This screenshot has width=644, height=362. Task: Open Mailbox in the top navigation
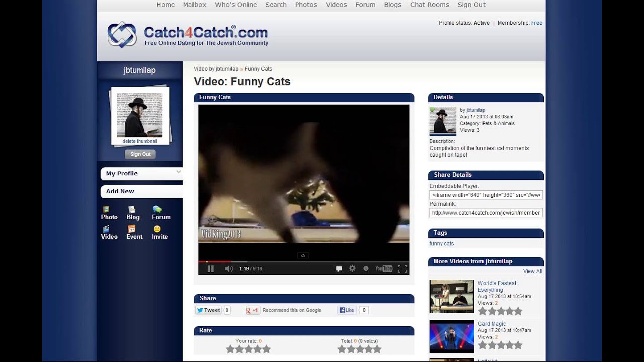click(195, 5)
